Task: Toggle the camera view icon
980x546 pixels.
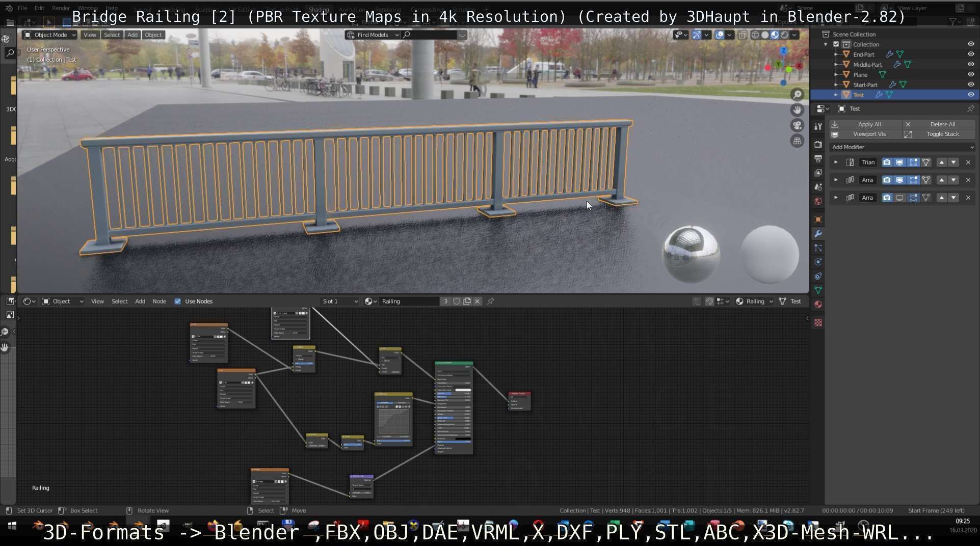Action: [797, 125]
